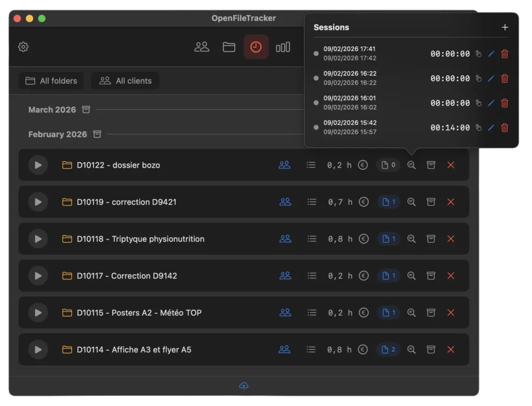This screenshot has height=406, width=532.
Task: Inspect sessions of D10119 magnifier
Action: 411,202
